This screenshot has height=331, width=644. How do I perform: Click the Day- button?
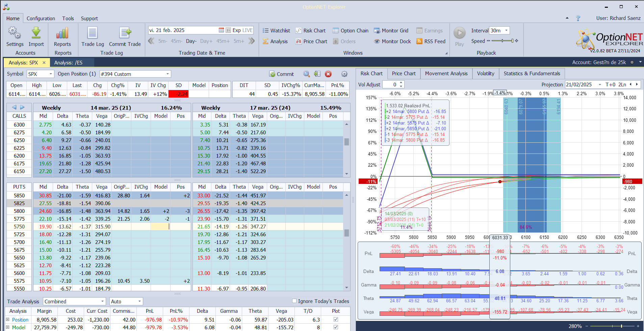(191, 41)
